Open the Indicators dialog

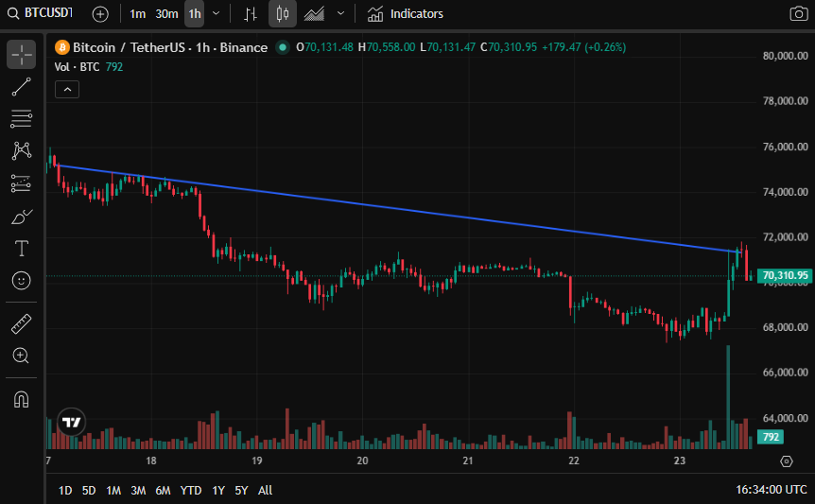pyautogui.click(x=405, y=14)
